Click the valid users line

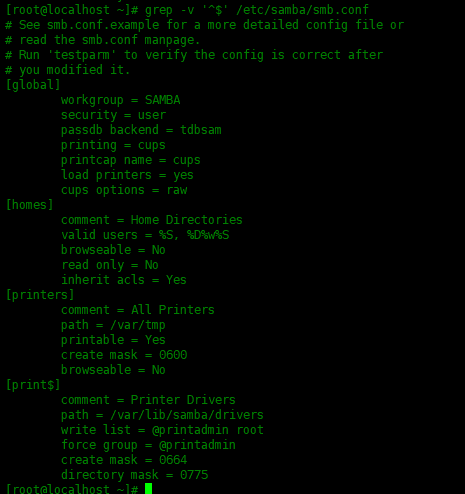click(145, 235)
